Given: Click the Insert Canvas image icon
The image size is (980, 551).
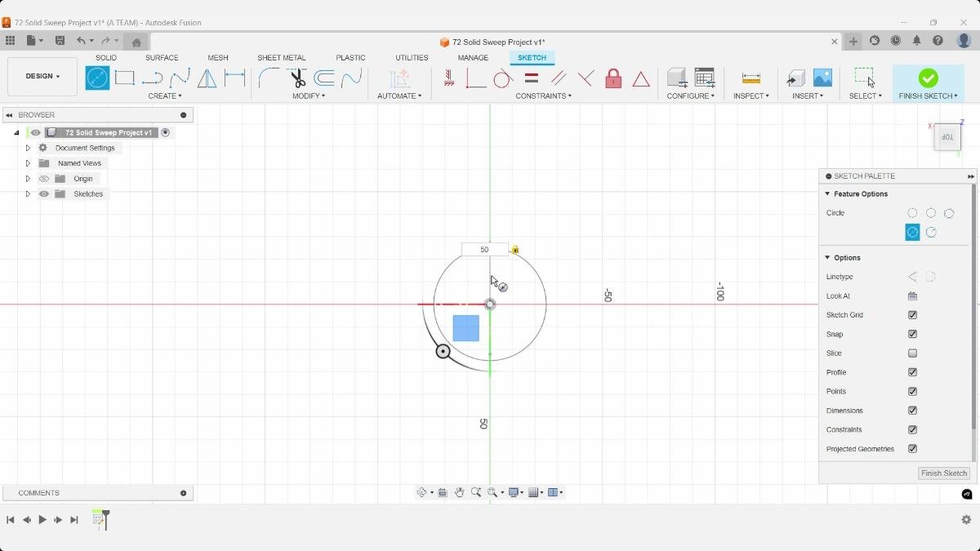Looking at the screenshot, I should point(822,78).
